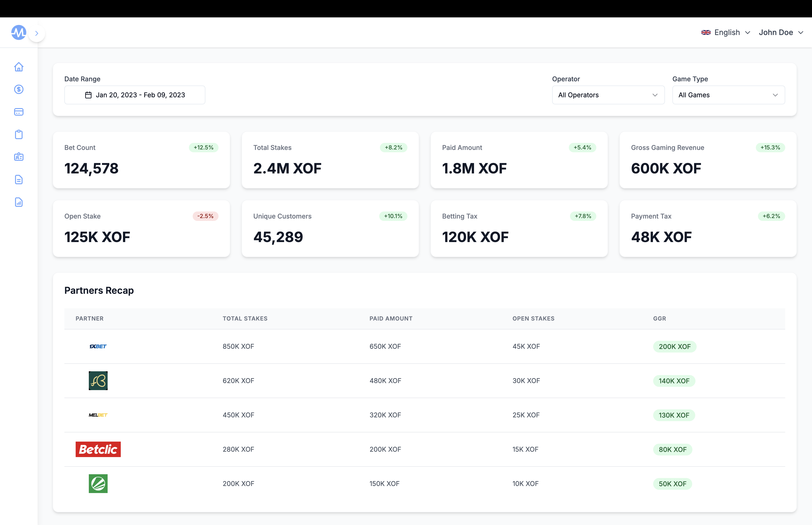Click the clipboard icon in the sidebar

19,134
